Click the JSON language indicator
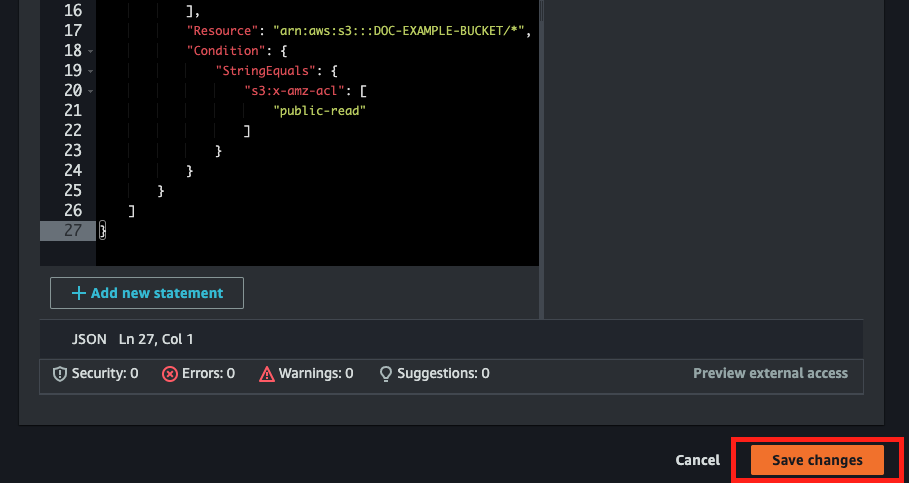This screenshot has height=483, width=909. [x=89, y=339]
